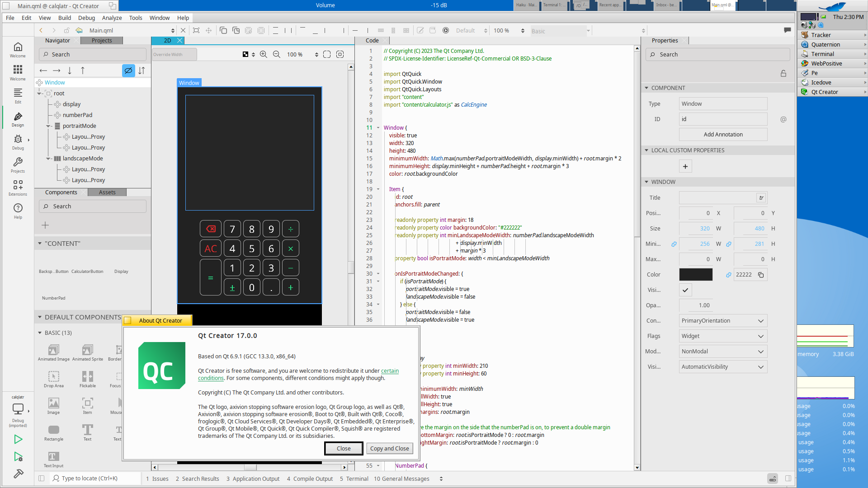Toggle left sidebar visibility in status bar
Viewport: 868px width, 488px height.
click(41, 479)
